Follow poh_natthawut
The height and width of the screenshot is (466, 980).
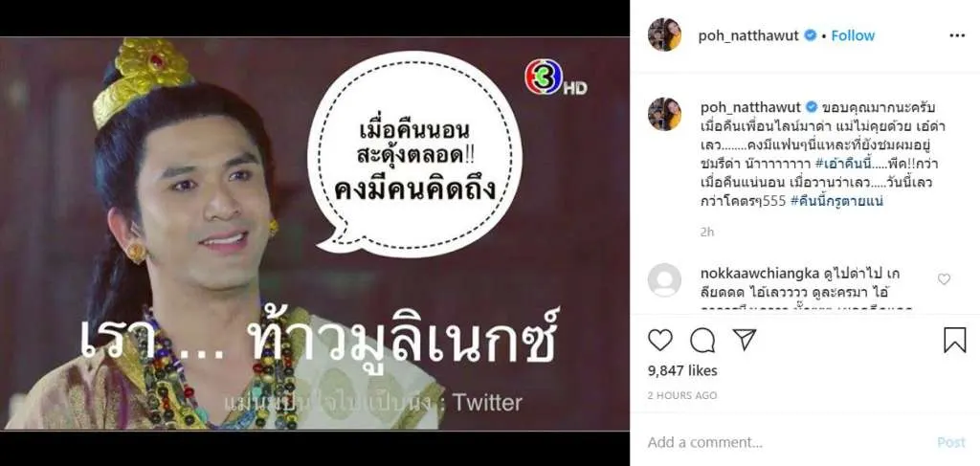tap(853, 35)
